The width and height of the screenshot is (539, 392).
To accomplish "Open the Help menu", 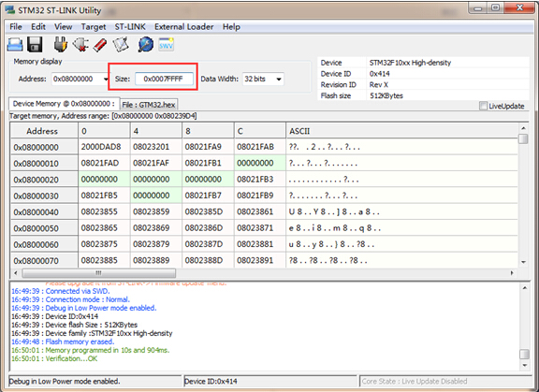I will click(231, 27).
